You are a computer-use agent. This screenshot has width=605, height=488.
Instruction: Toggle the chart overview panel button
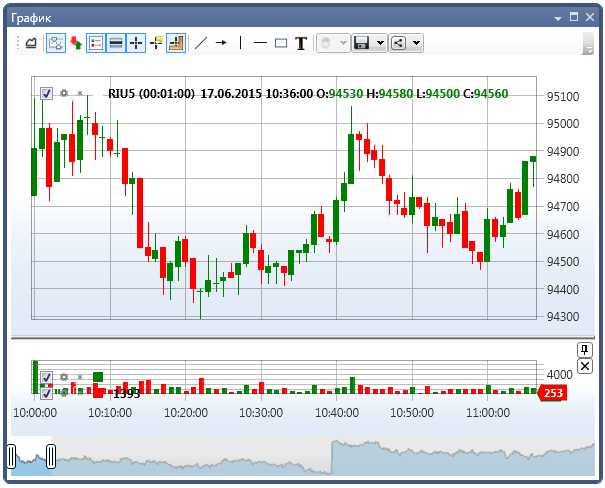click(x=56, y=43)
